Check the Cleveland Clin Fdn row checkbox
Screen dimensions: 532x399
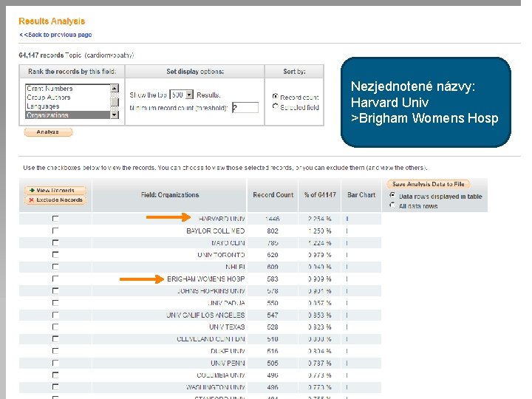pyautogui.click(x=55, y=339)
